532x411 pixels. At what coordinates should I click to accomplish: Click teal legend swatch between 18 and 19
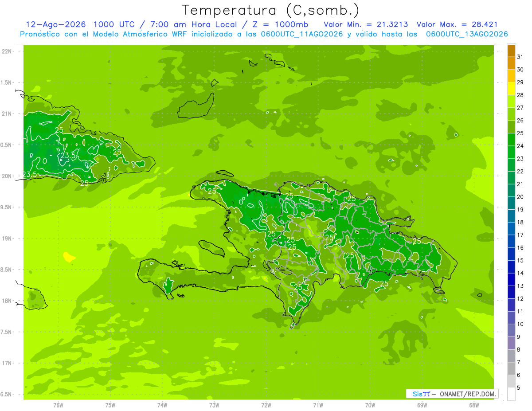(511, 216)
